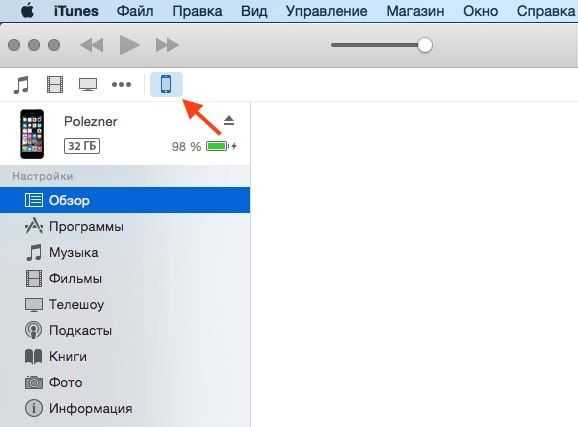Skip to the previous track
The height and width of the screenshot is (427, 578).
pos(92,45)
